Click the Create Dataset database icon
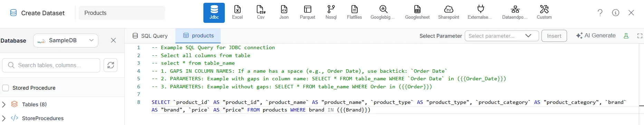This screenshot has height=125, width=644. click(x=13, y=13)
